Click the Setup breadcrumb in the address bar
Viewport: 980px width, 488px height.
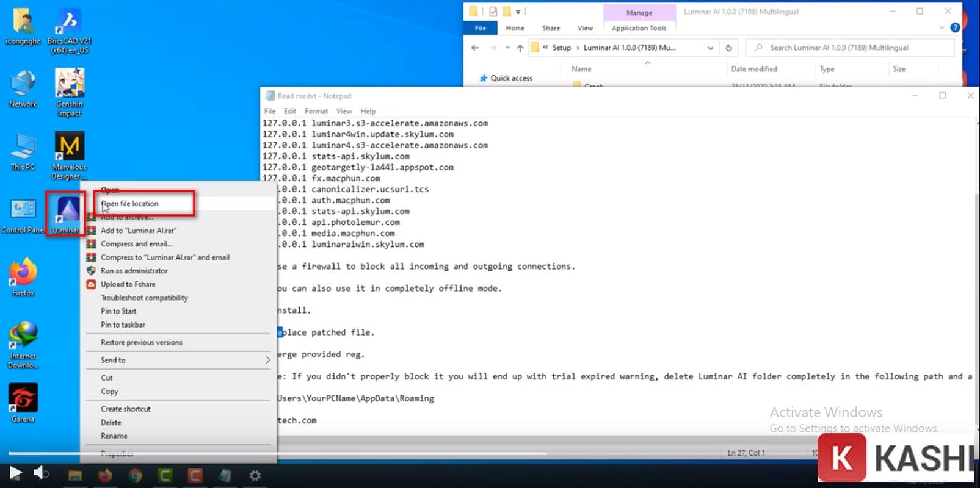pos(561,48)
